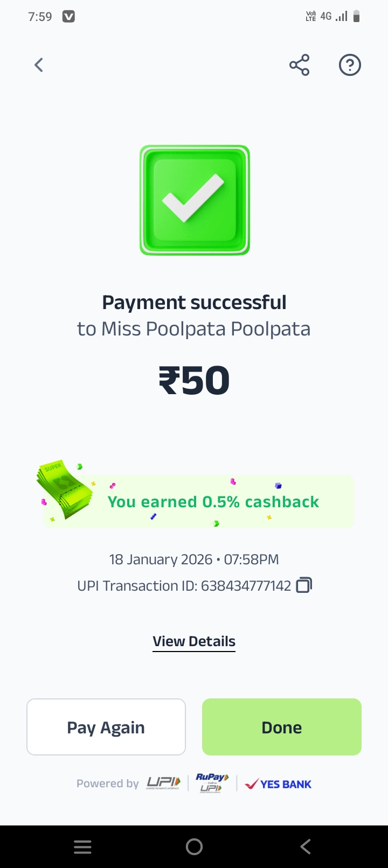Tap recipient name Miss Poolpata Poolpata
This screenshot has height=868, width=388.
click(x=206, y=329)
